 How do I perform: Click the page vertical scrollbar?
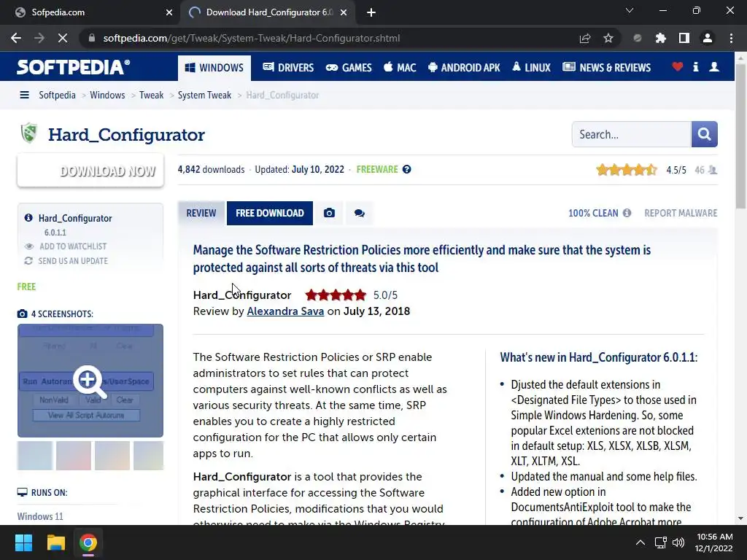740,136
